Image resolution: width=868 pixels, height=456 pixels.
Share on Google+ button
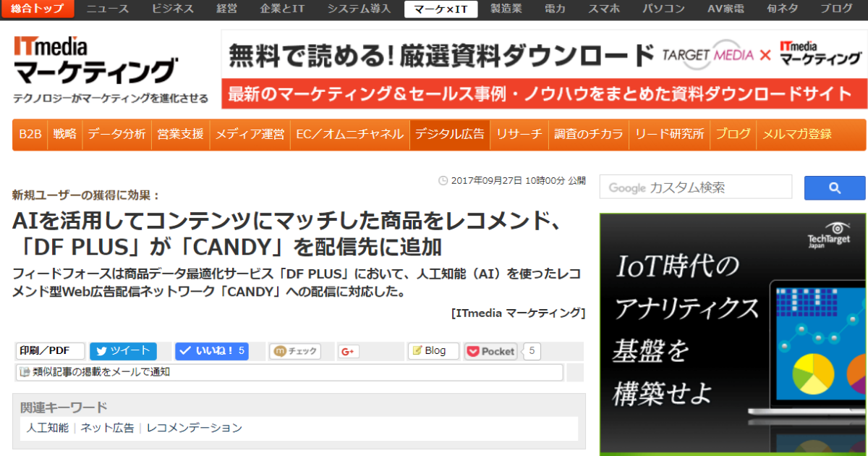[x=349, y=351]
